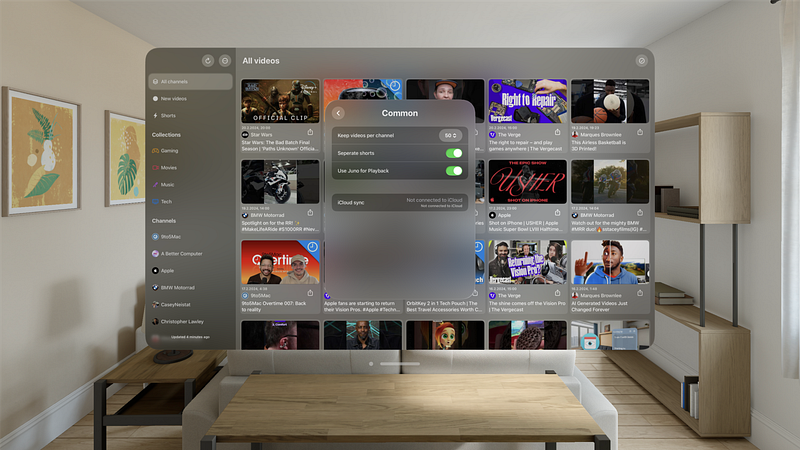Toggle the Seperate shorts switch
Viewport: 800px width, 450px height.
click(x=454, y=153)
